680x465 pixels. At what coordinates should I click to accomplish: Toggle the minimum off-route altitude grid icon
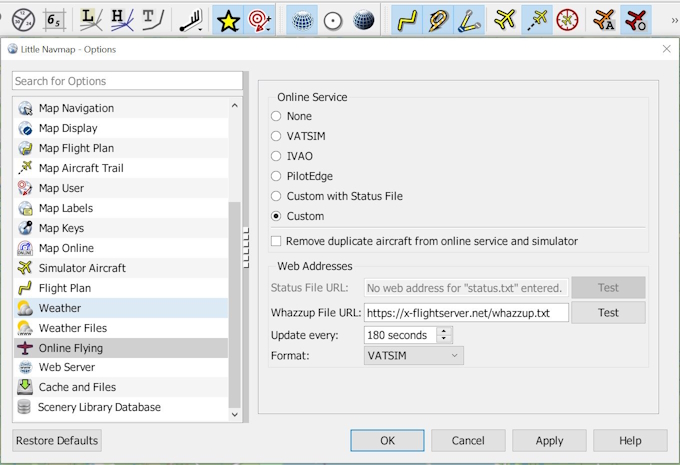coord(54,20)
